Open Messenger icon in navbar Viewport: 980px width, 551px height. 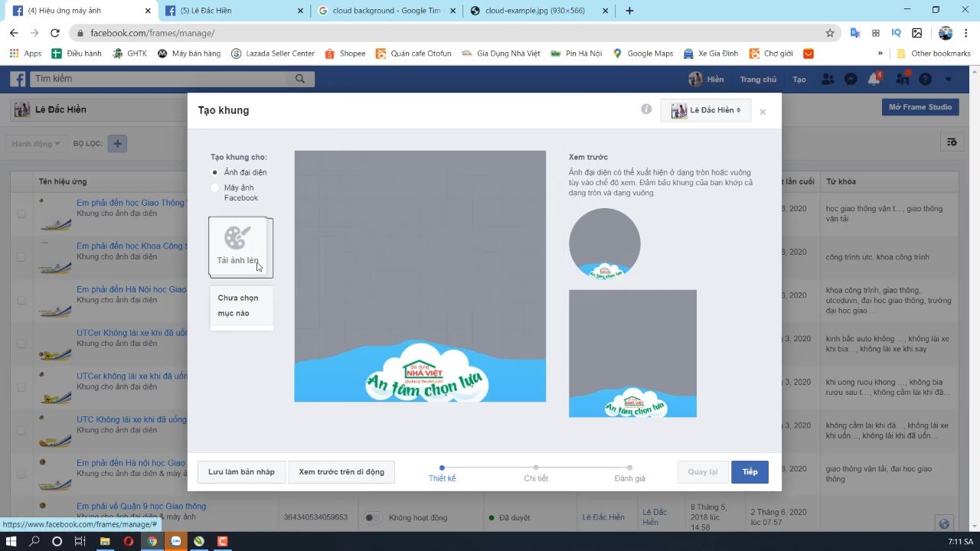(850, 79)
